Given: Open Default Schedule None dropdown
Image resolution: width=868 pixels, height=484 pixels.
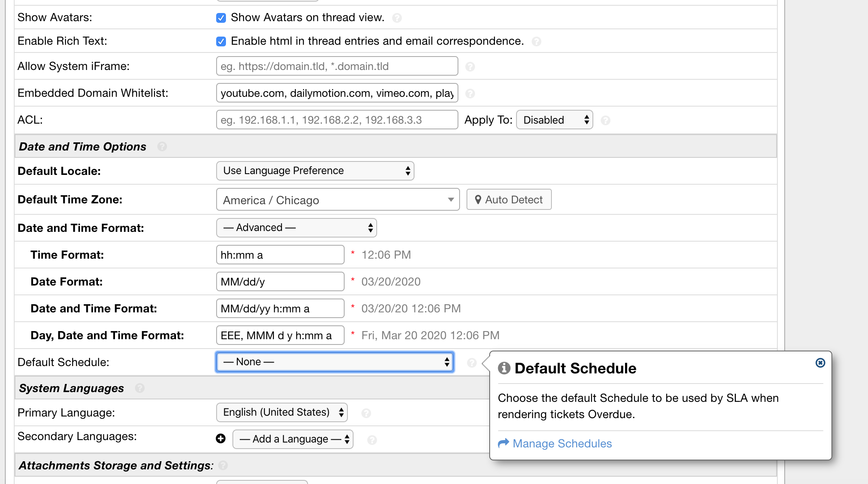Looking at the screenshot, I should (335, 362).
